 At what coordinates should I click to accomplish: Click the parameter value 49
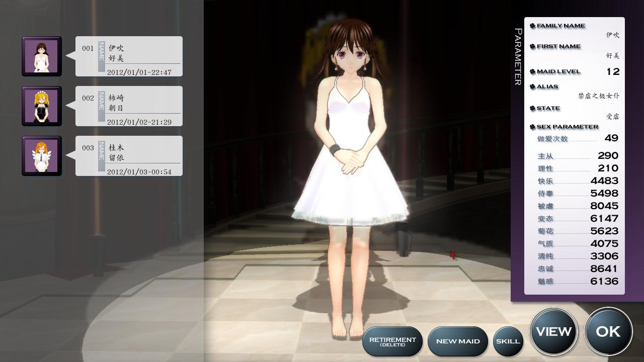pyautogui.click(x=611, y=138)
